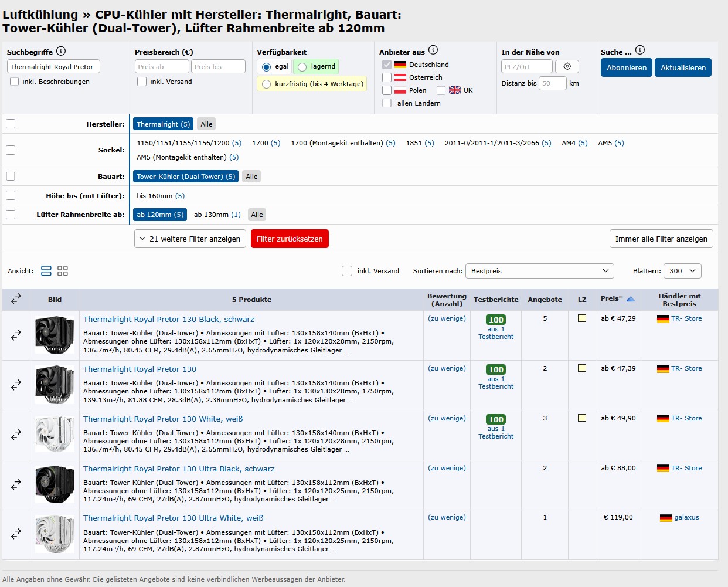Select ab 130mm (1) filter option
This screenshot has width=728, height=587.
217,215
